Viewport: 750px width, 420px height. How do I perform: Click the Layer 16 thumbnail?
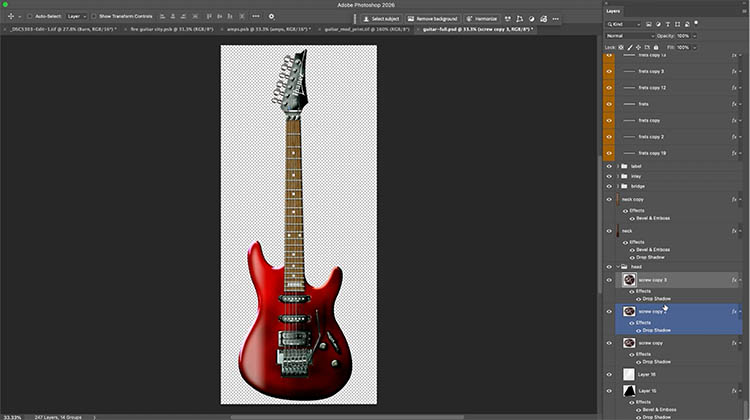coord(629,375)
